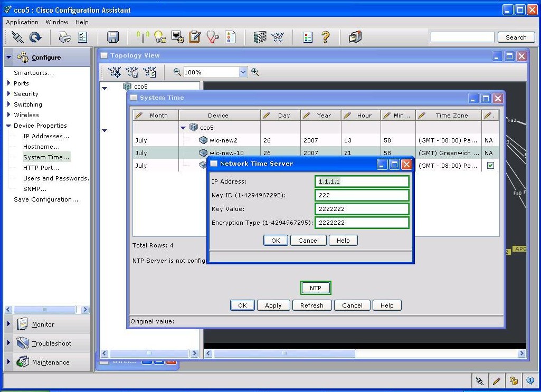Click Apply in the System Time window
The image size is (541, 392).
click(273, 305)
